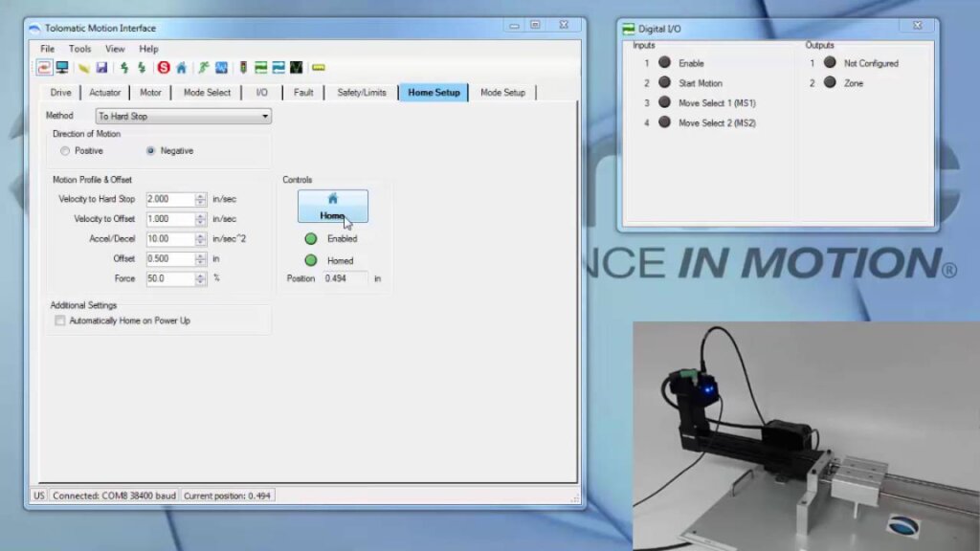Click the purple floppy disk Save icon
The image size is (980, 551).
[101, 68]
